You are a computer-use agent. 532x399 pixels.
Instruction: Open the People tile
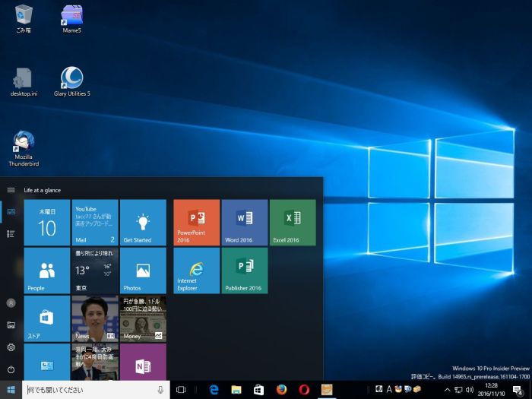click(47, 270)
